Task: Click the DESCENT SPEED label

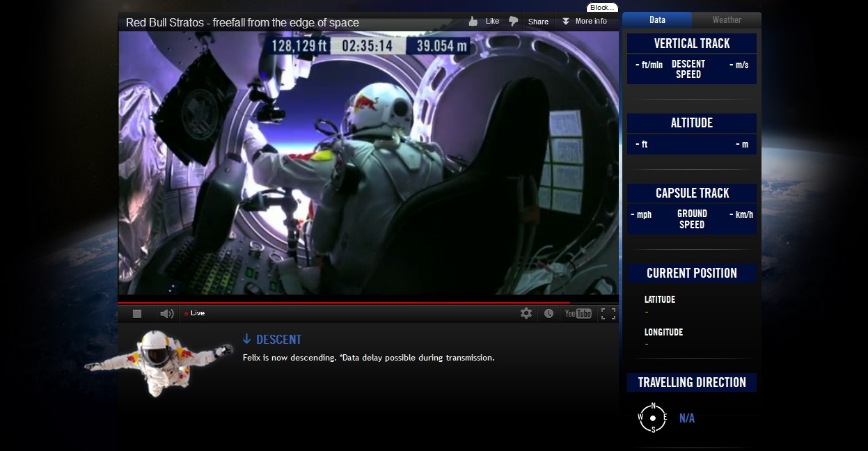Action: (688, 69)
